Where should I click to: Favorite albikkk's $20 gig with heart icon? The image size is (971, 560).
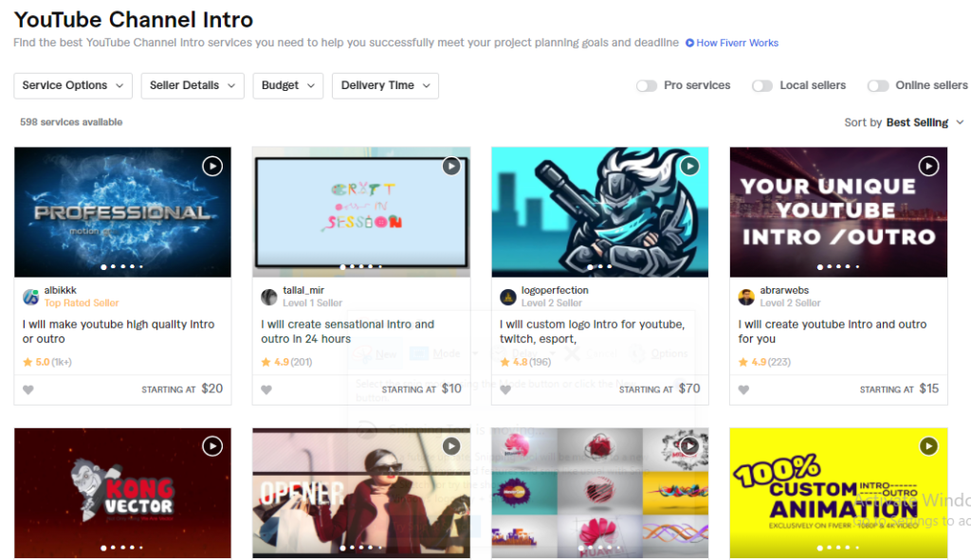pyautogui.click(x=28, y=389)
